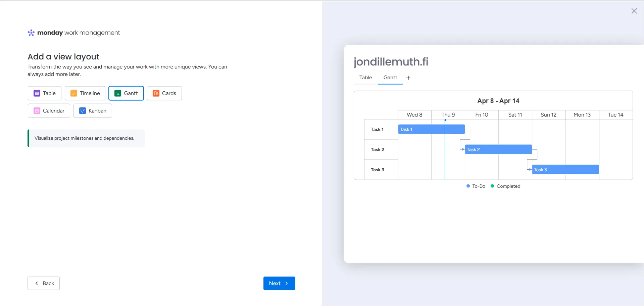Click the Add a view layout heading

click(x=63, y=56)
